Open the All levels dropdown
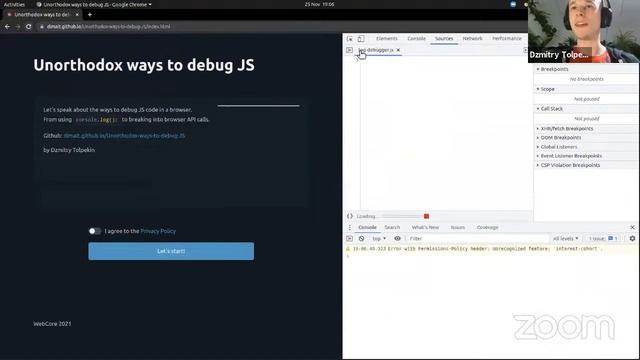640x360 pixels. click(x=565, y=238)
